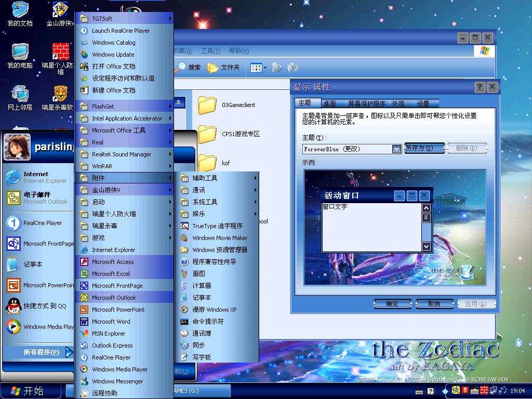Click 所有程序(P) in Start menu
The width and height of the screenshot is (532, 399).
click(x=39, y=352)
